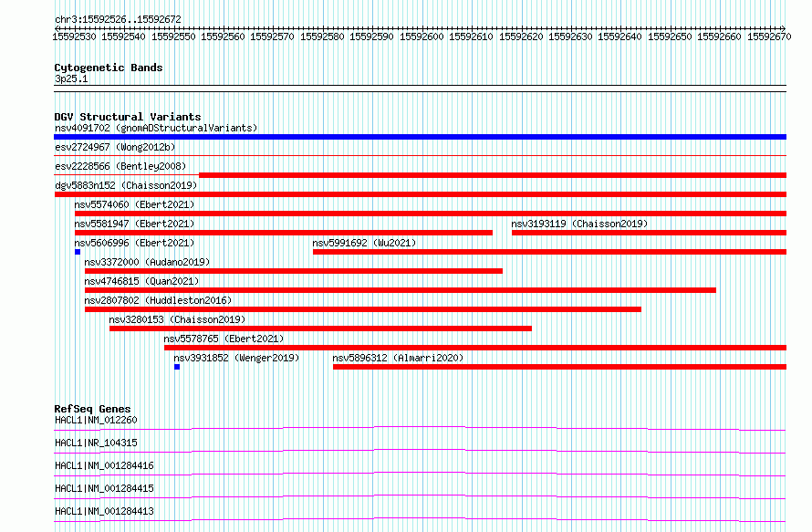Click ruler position 15592620
The image size is (812, 532).
click(521, 37)
